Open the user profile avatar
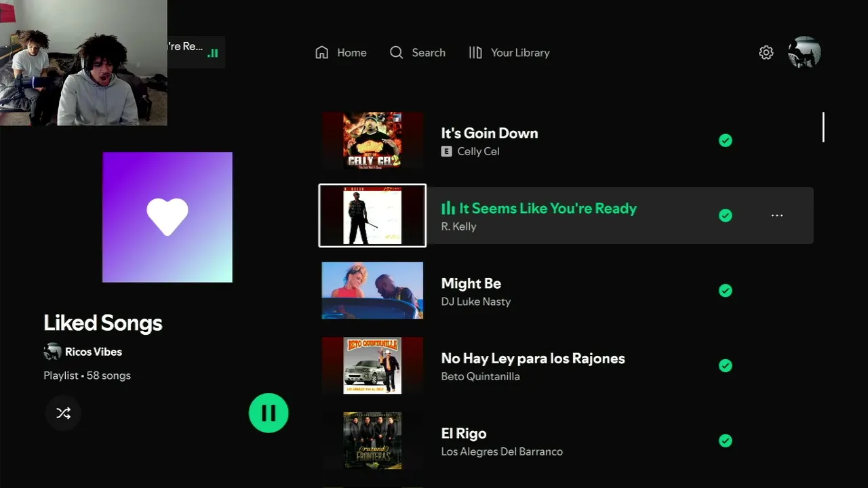Viewport: 868px width, 488px height. 804,52
